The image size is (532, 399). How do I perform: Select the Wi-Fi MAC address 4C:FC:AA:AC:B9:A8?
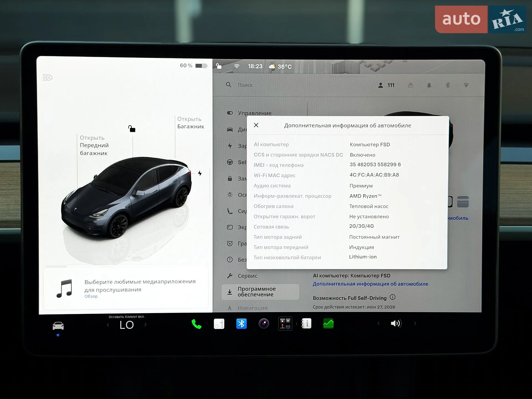374,175
